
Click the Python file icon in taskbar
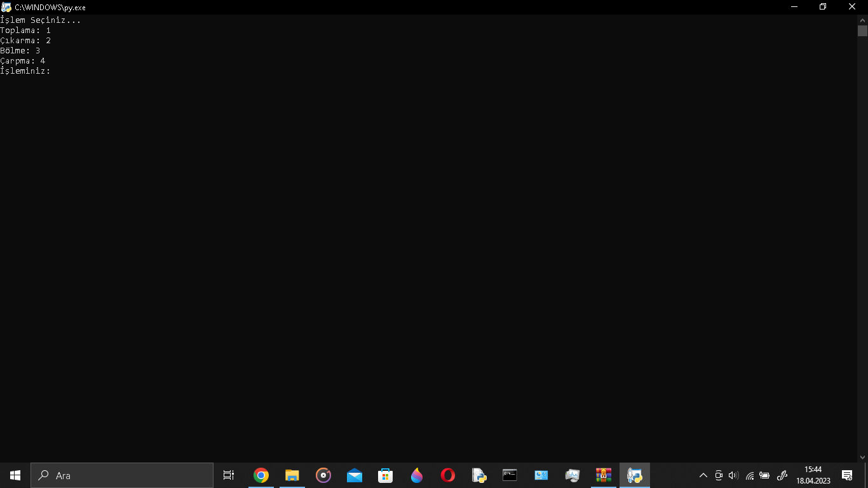(x=479, y=475)
